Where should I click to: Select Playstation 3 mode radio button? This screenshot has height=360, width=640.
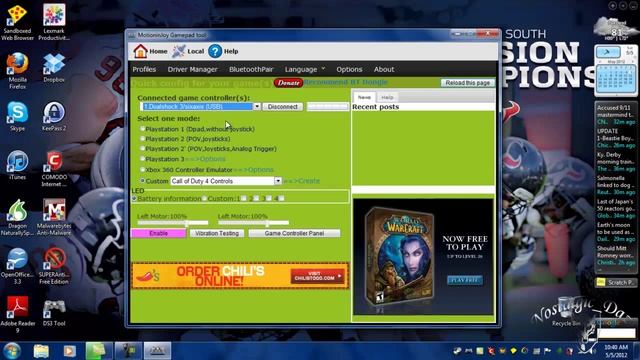[x=142, y=158]
